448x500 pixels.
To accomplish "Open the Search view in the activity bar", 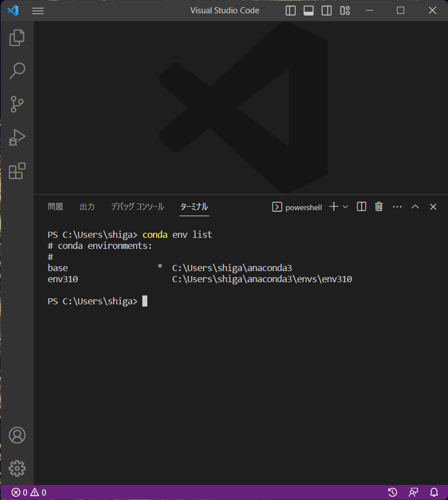I will pyautogui.click(x=17, y=71).
